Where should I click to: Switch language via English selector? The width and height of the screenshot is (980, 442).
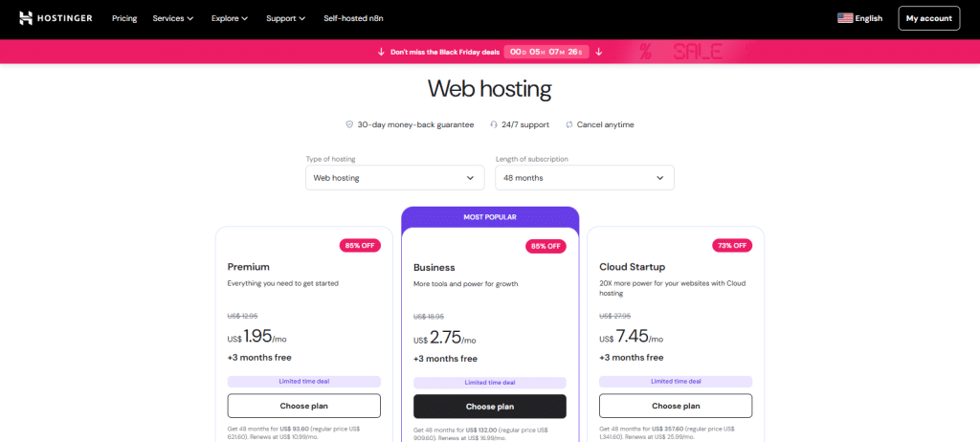(869, 18)
